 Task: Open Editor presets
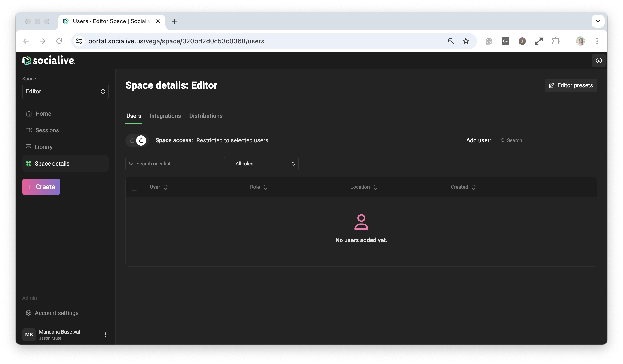[x=571, y=85]
